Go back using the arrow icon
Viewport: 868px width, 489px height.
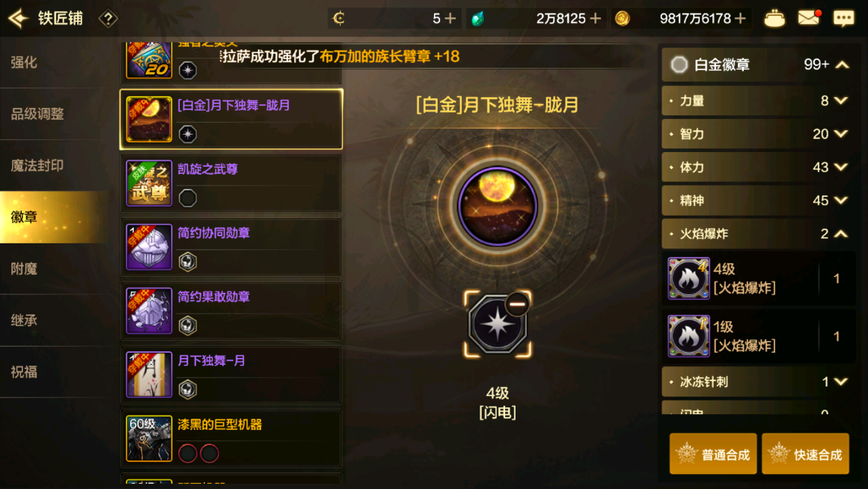coord(18,18)
